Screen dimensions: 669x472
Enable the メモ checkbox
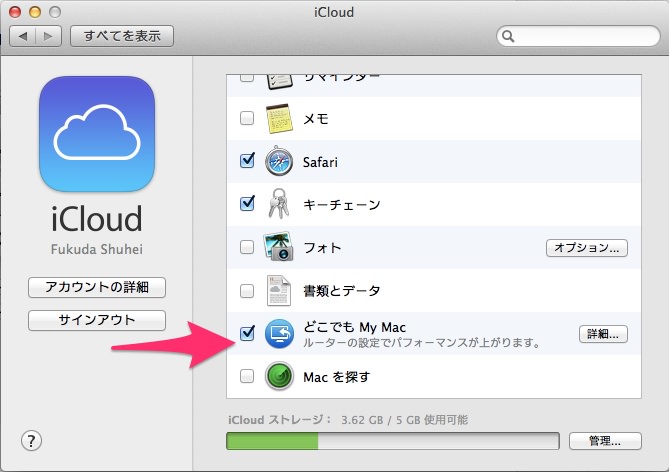point(247,118)
